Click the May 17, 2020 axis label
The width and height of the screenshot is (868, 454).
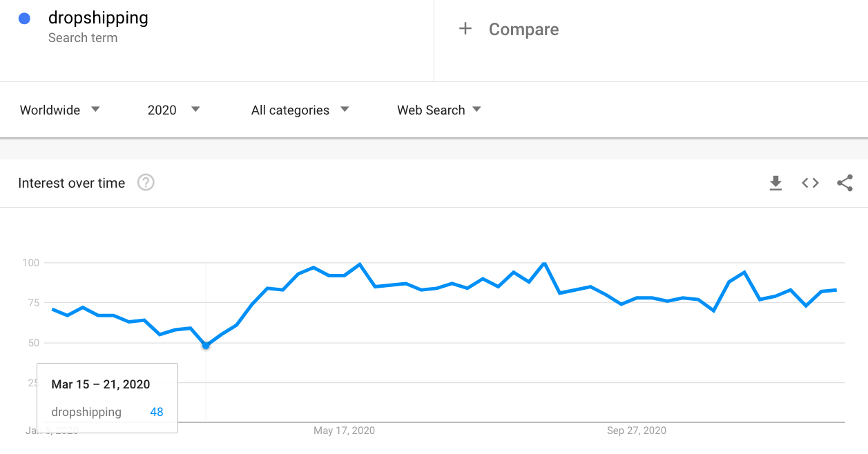point(344,431)
